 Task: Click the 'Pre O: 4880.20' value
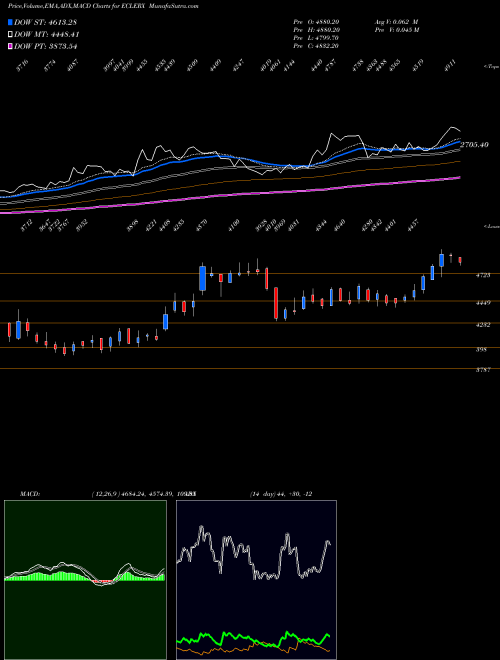click(x=316, y=21)
